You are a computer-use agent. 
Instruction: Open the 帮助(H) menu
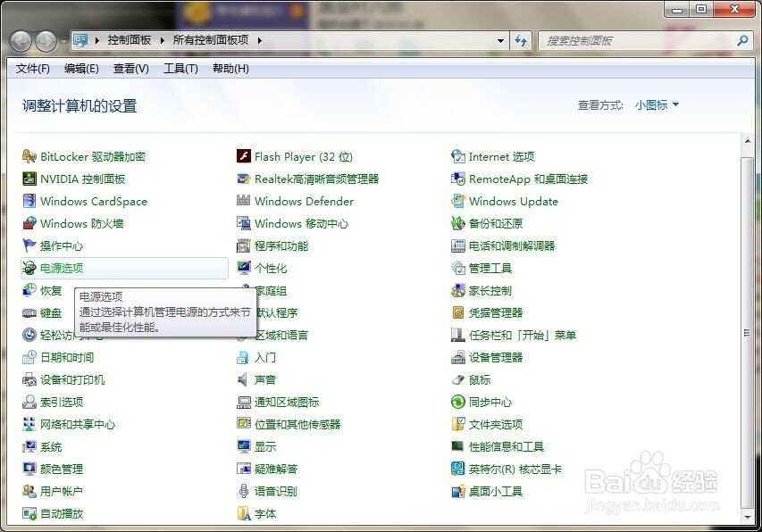[230, 69]
